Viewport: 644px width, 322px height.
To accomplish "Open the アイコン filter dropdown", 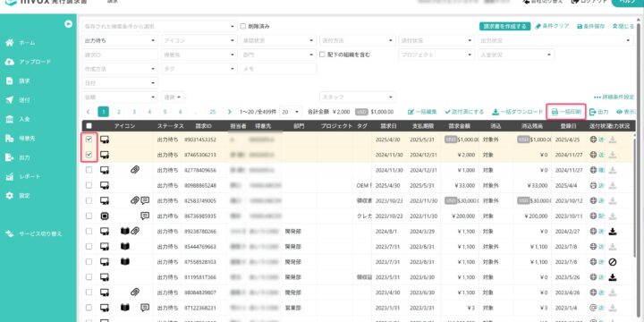I will coord(199,40).
